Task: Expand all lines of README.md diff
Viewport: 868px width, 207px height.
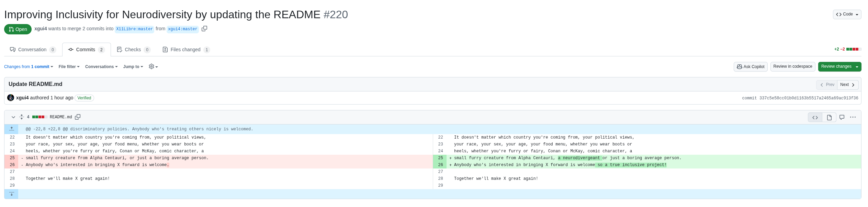Action: coord(22,117)
